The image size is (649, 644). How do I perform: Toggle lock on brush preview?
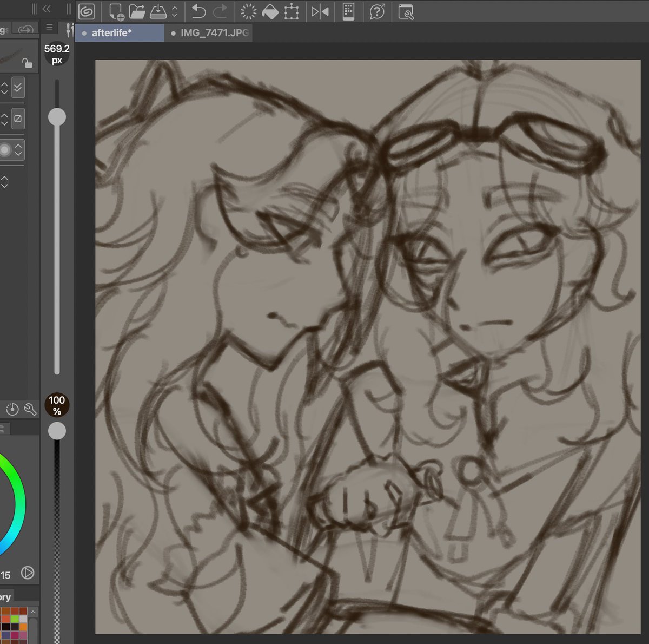coord(27,63)
